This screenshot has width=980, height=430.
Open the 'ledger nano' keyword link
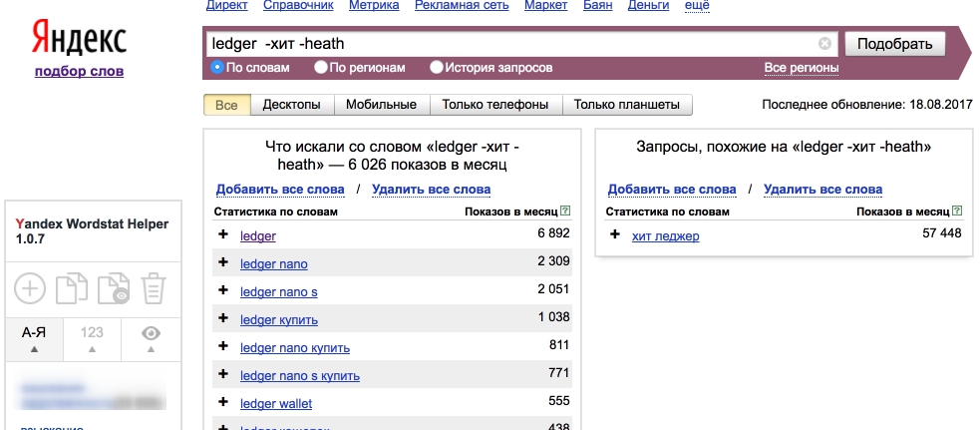(274, 264)
